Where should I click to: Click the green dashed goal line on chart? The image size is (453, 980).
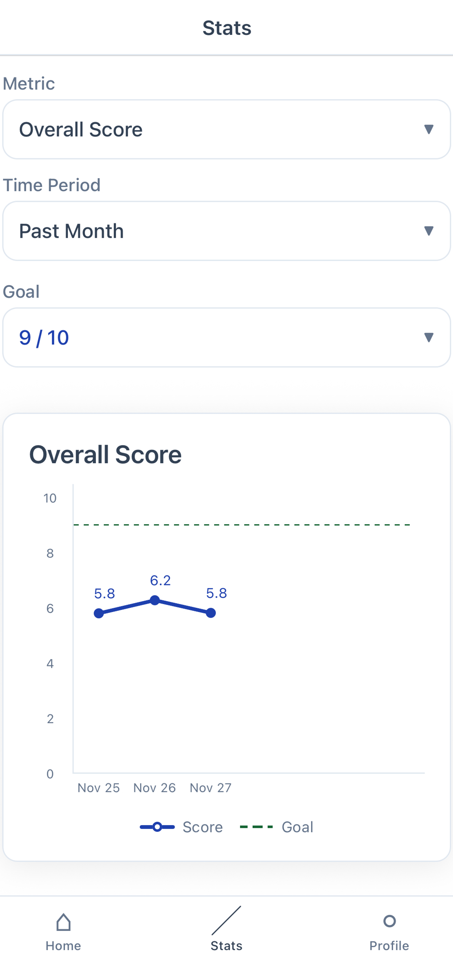[242, 525]
